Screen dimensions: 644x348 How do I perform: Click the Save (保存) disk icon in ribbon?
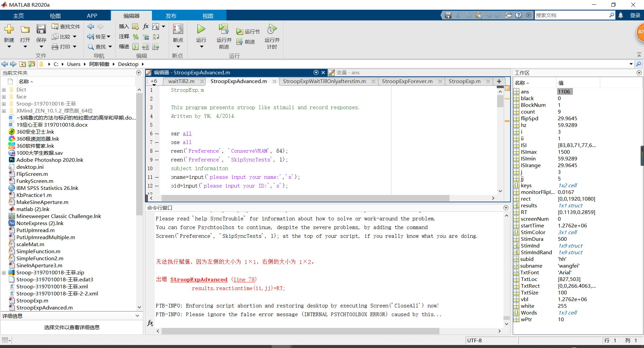point(41,29)
